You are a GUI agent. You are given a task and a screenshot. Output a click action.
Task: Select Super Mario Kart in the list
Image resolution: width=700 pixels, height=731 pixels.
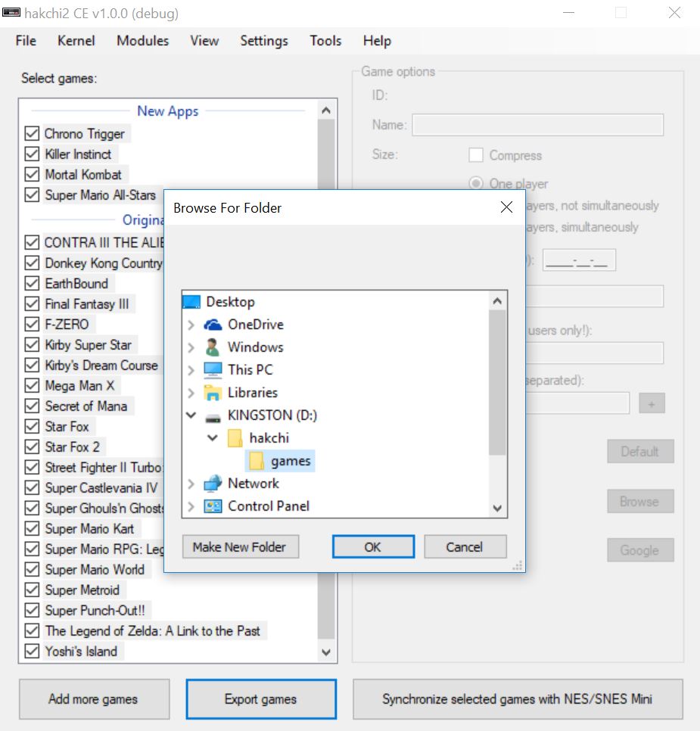[89, 529]
